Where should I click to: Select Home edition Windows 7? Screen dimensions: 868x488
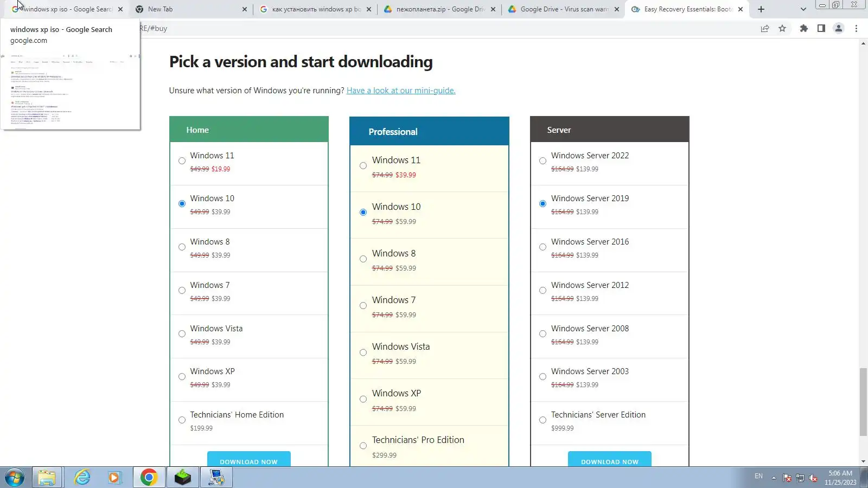pyautogui.click(x=182, y=291)
